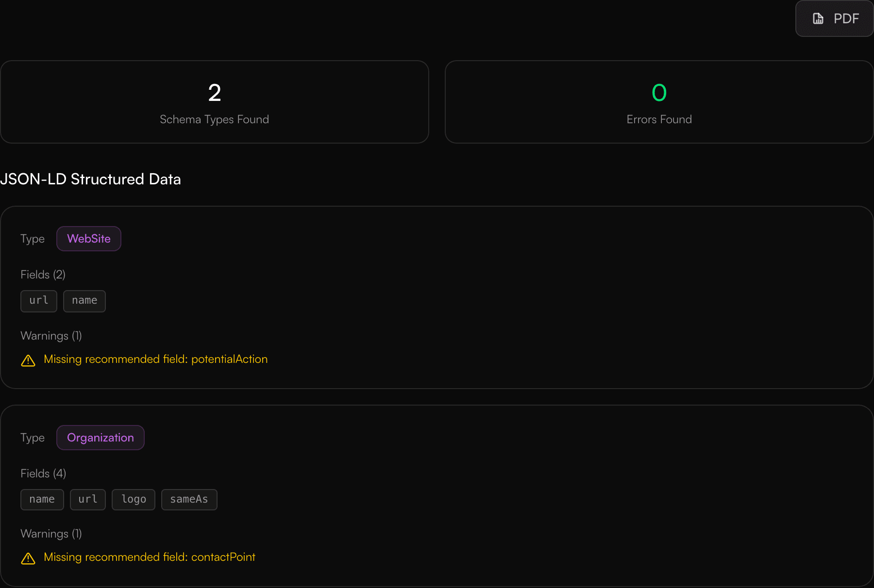Click the name field tag under WebSite
Image resolution: width=874 pixels, height=588 pixels.
[84, 301]
